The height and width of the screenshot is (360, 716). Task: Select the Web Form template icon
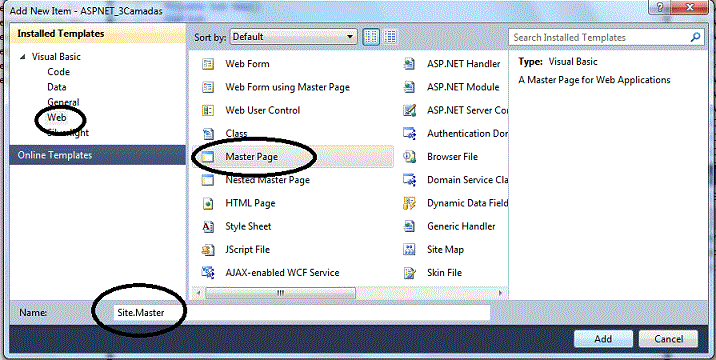point(208,64)
